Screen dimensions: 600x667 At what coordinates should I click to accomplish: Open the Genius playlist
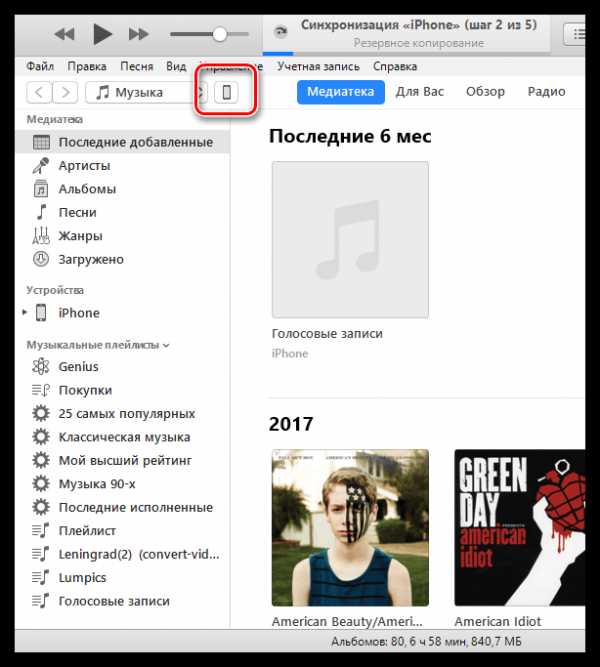point(78,366)
